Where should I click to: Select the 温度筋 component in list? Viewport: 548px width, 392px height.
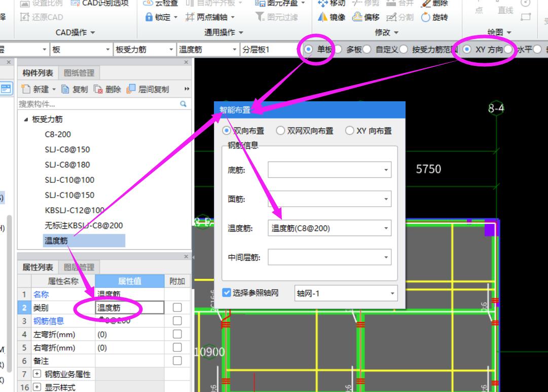click(x=84, y=241)
